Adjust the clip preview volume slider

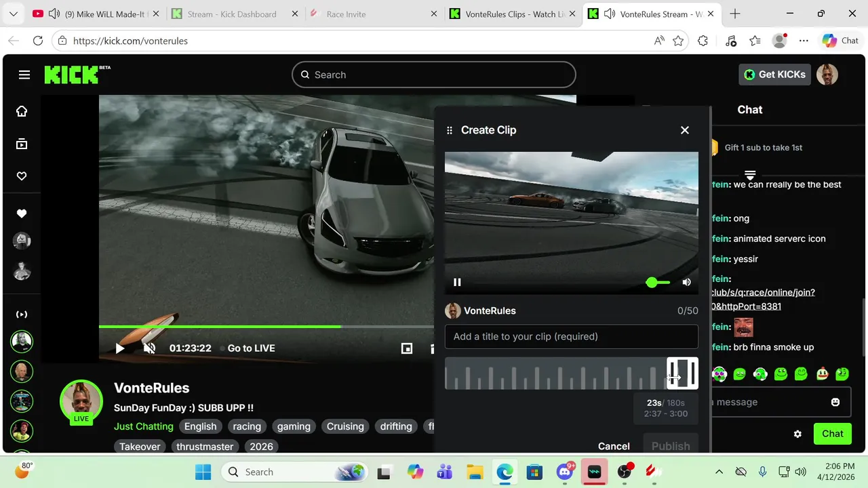pyautogui.click(x=658, y=282)
